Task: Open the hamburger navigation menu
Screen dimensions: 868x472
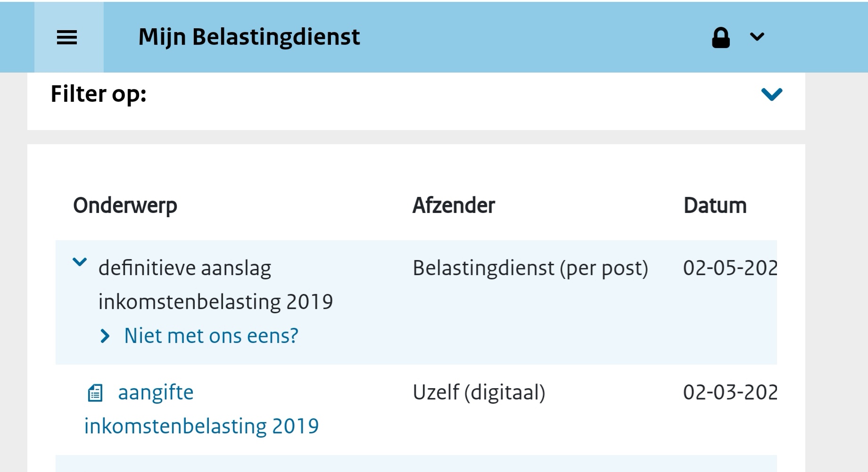Action: click(x=67, y=37)
